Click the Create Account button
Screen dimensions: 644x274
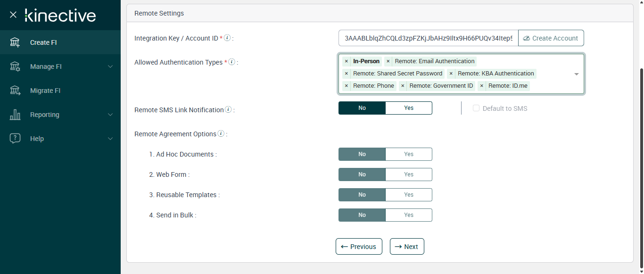tap(551, 38)
